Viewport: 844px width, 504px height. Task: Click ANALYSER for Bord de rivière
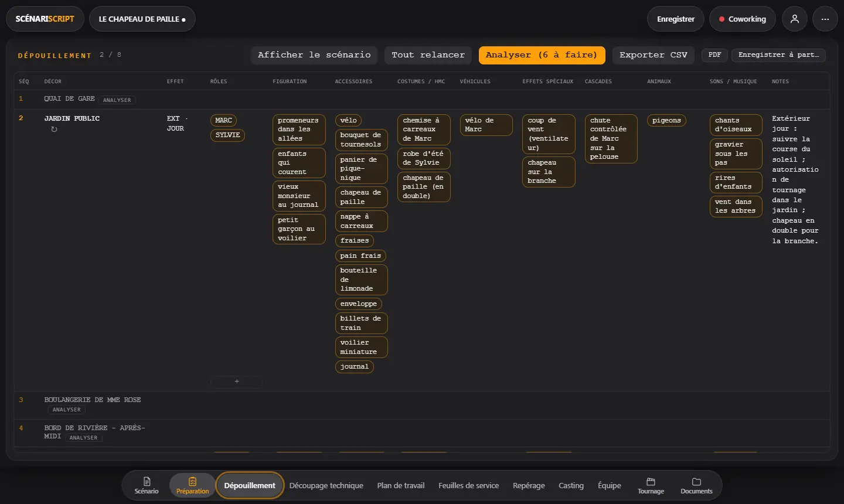pos(84,438)
